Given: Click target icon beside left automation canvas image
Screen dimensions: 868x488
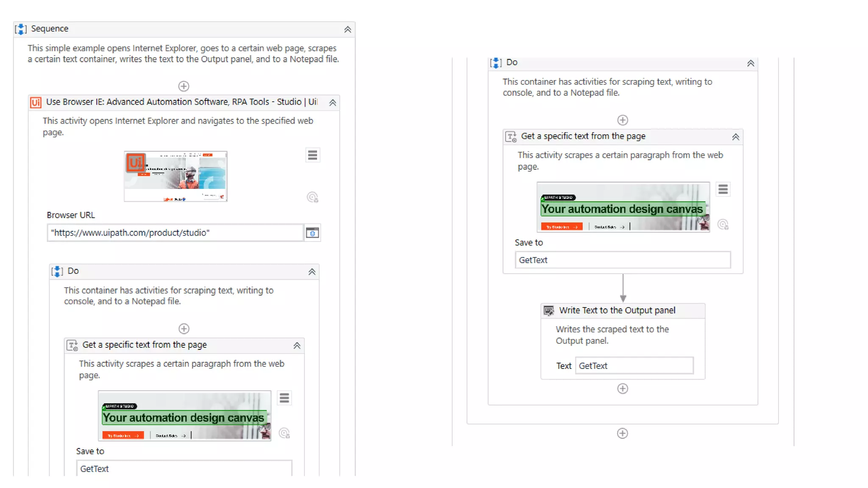Looking at the screenshot, I should click(284, 433).
